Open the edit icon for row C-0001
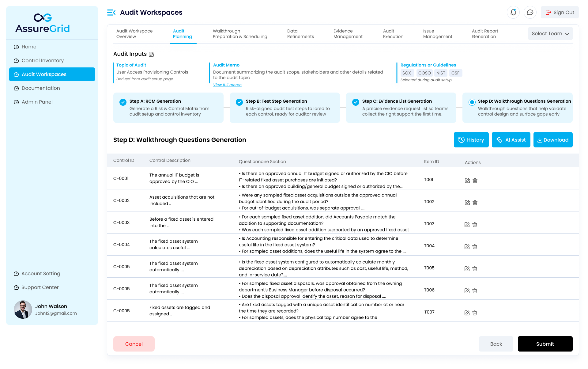Image resolution: width=588 pixels, height=369 pixels. [467, 181]
